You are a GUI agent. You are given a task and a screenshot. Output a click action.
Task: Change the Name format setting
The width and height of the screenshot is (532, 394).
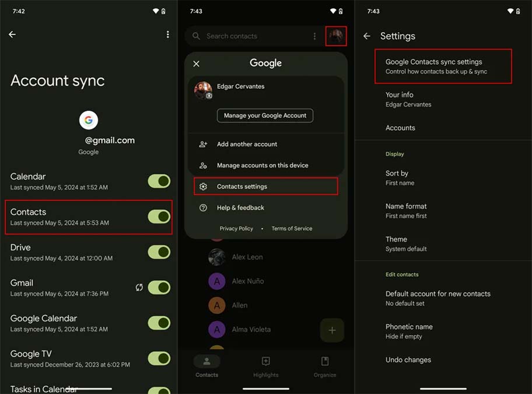[407, 211]
